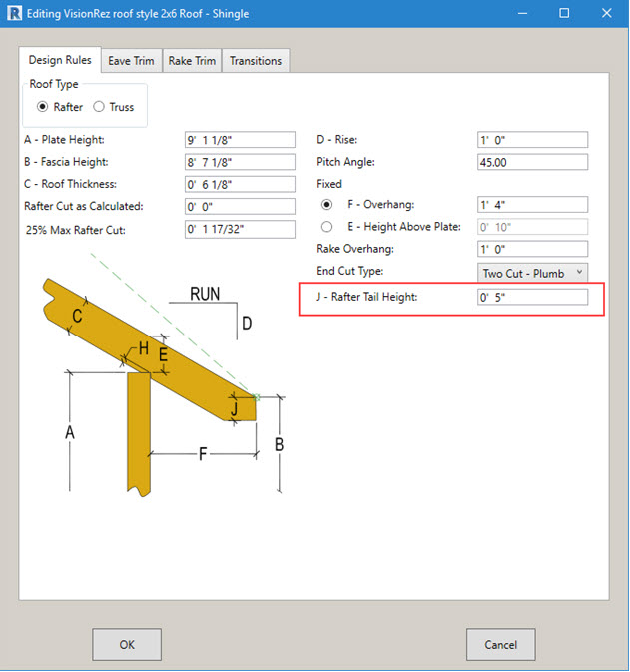
Task: Switch to the Eave Trim tab
Action: click(131, 61)
